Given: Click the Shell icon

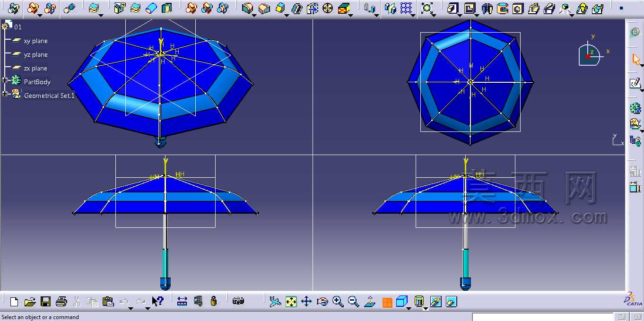Looking at the screenshot, I should point(297,8).
